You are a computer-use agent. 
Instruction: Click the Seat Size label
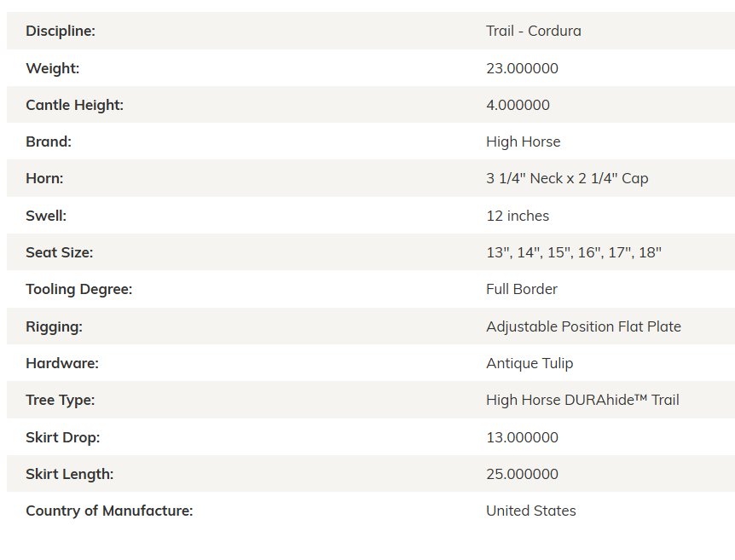click(60, 252)
